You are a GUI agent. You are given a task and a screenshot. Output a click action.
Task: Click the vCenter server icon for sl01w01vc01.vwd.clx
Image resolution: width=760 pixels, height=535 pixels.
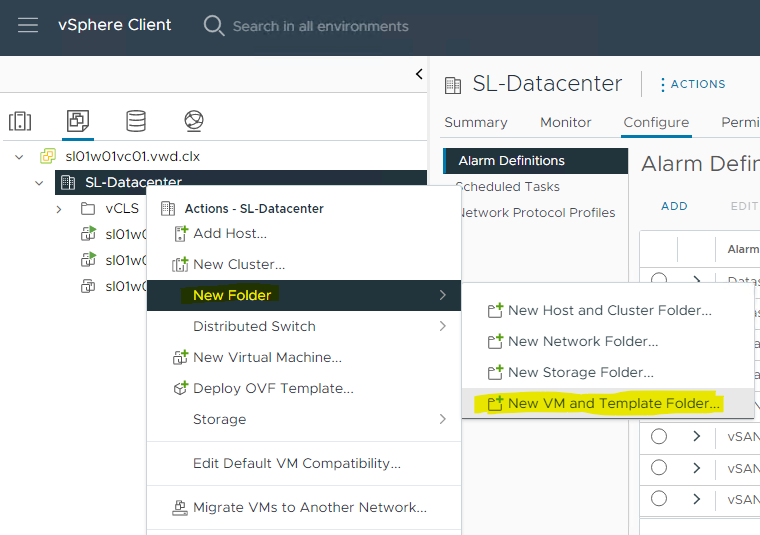coord(48,157)
